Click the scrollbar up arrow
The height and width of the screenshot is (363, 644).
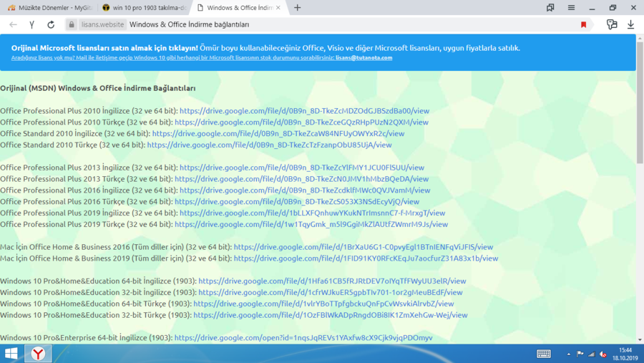point(640,38)
